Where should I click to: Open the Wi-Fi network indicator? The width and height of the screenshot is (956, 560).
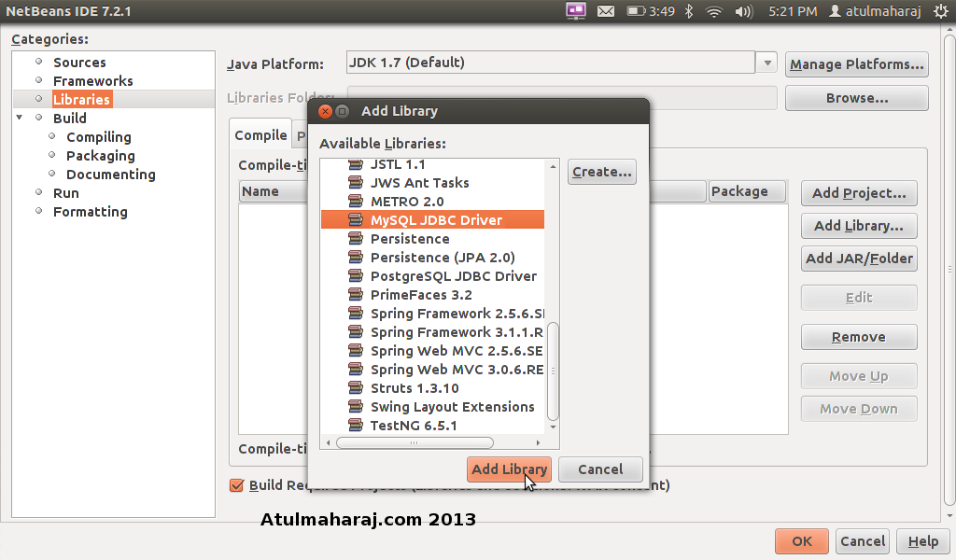pos(713,11)
